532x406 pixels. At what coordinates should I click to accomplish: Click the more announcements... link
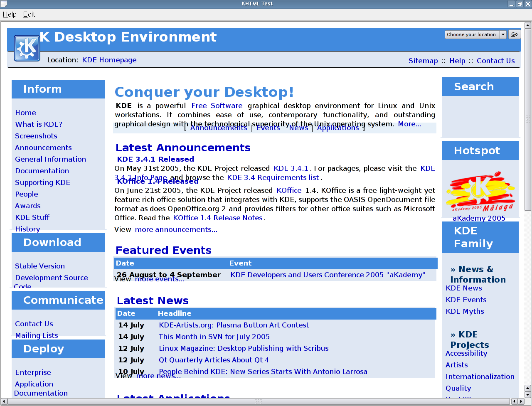(176, 229)
